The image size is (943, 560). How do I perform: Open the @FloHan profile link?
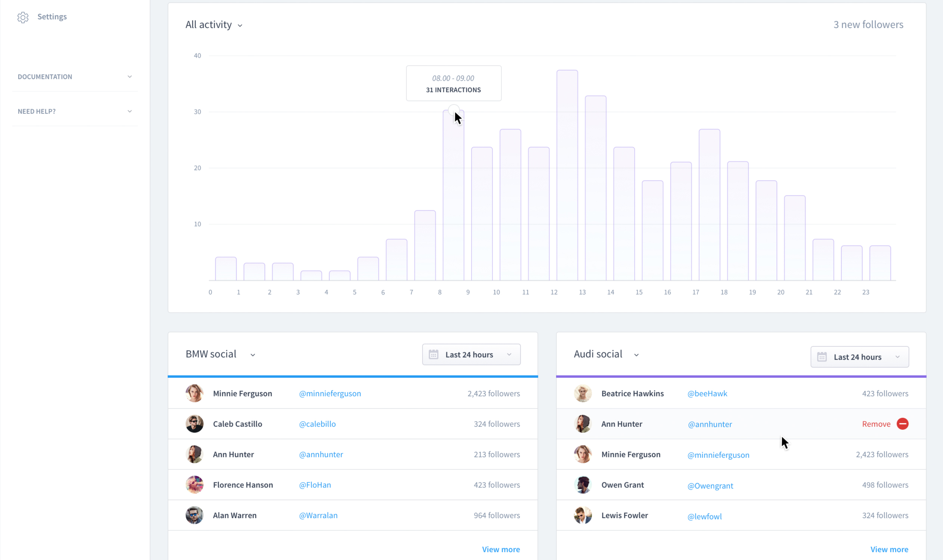tap(315, 485)
